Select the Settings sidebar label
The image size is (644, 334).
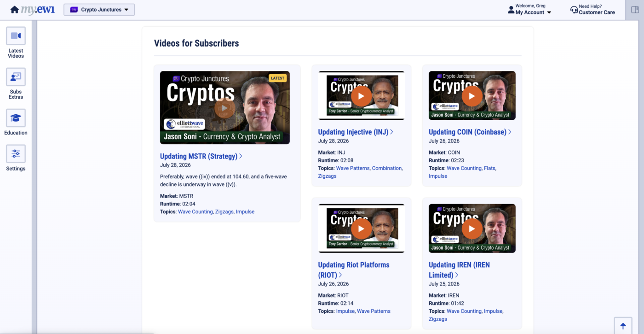point(16,169)
